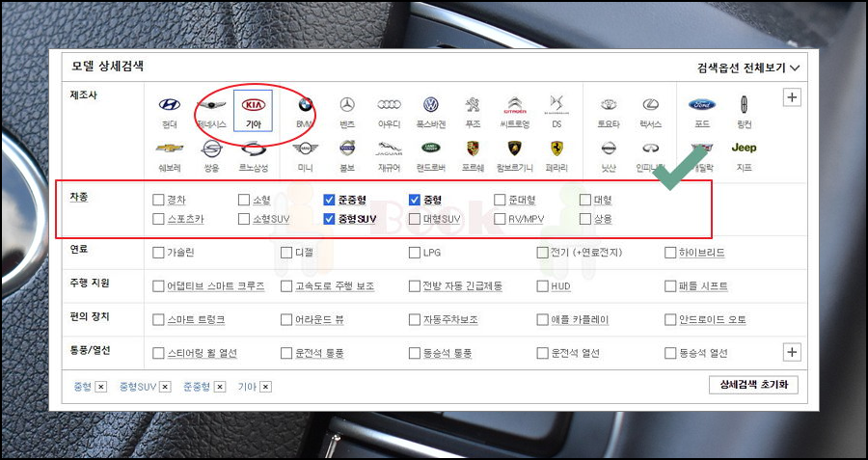The image size is (868, 460).
Task: Select the Jaguar (재규어) logo
Action: tap(390, 149)
